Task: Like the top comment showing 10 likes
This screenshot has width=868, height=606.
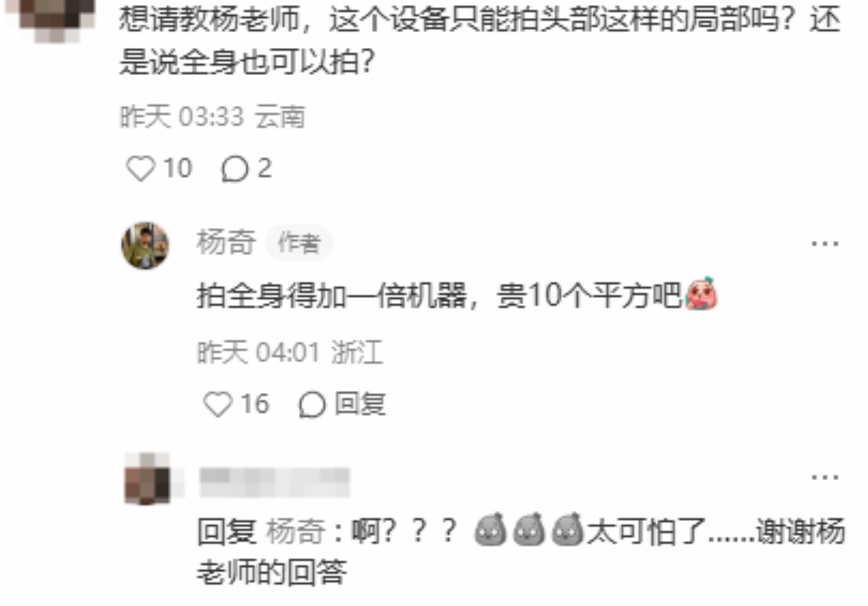Action: (141, 169)
